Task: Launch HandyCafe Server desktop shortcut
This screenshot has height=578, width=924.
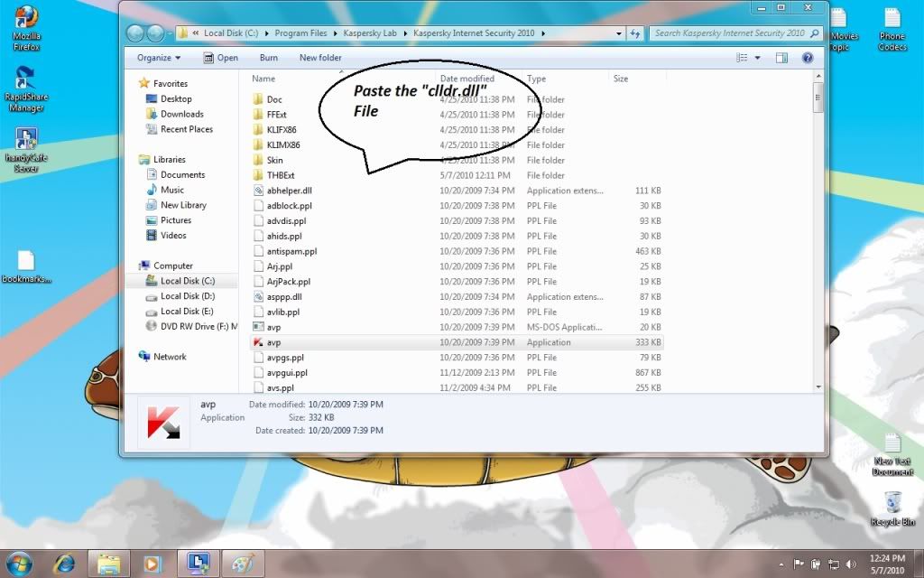Action: [x=26, y=151]
